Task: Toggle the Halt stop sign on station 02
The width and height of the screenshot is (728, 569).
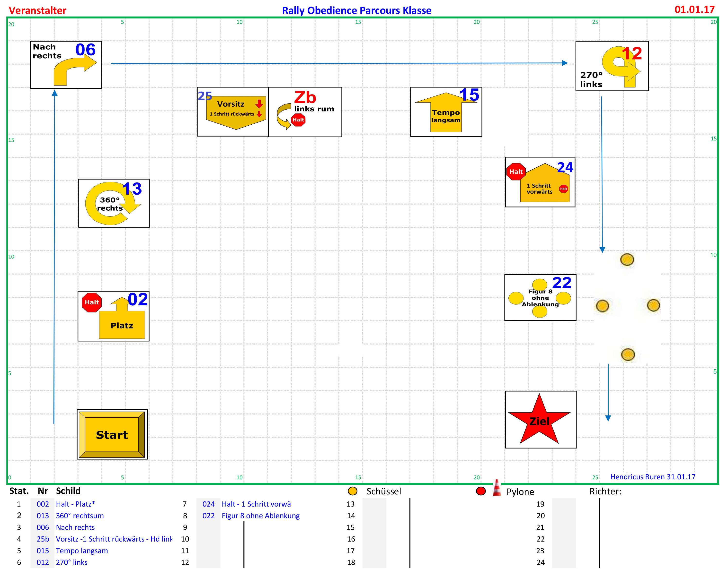Action: click(91, 302)
